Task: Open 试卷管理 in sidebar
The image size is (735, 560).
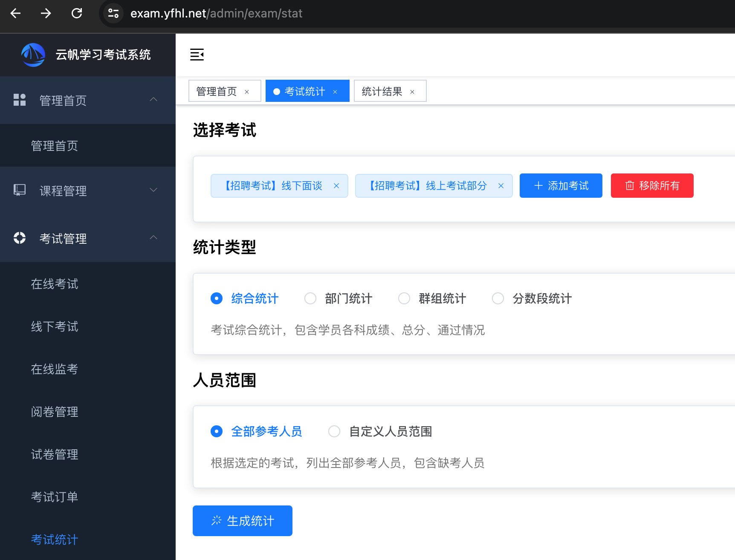Action: tap(88, 454)
